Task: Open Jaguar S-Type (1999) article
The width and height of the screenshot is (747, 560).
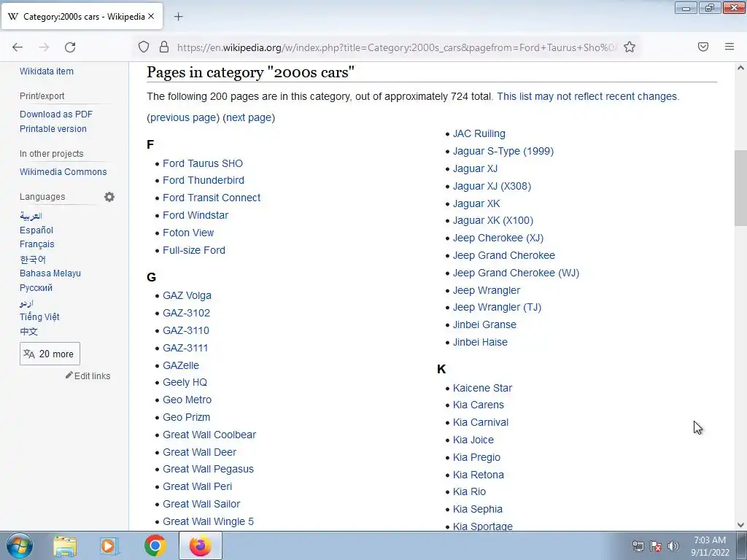Action: point(503,151)
